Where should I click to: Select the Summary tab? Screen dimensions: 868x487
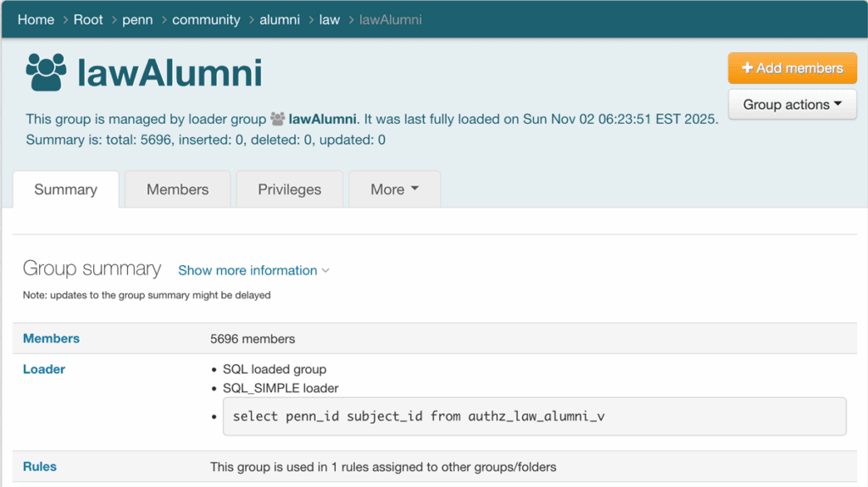coord(66,189)
